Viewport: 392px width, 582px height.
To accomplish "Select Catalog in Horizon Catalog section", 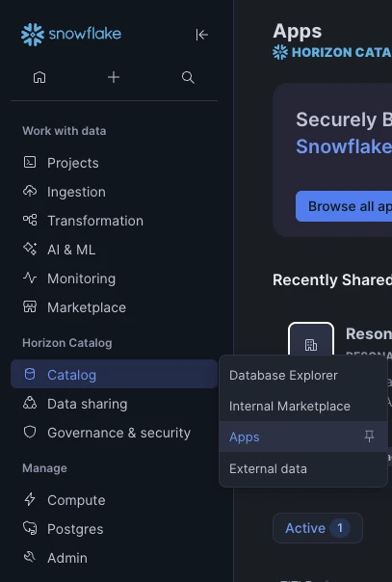I will click(x=114, y=374).
